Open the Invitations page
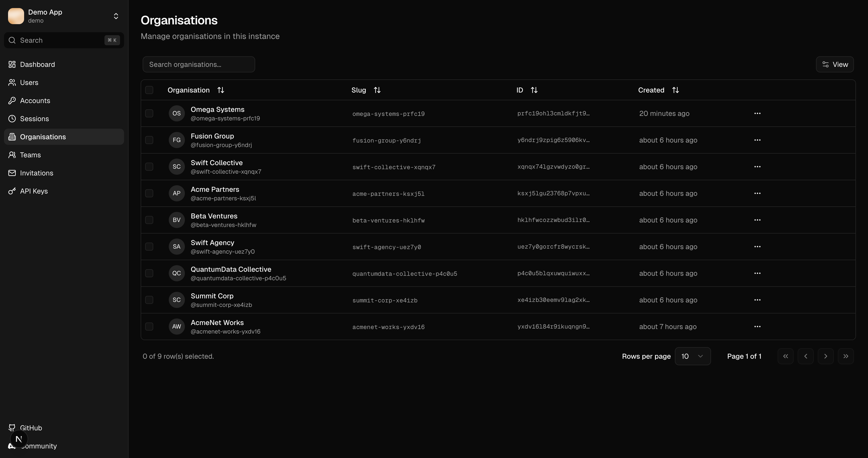The height and width of the screenshot is (458, 868). [36, 173]
